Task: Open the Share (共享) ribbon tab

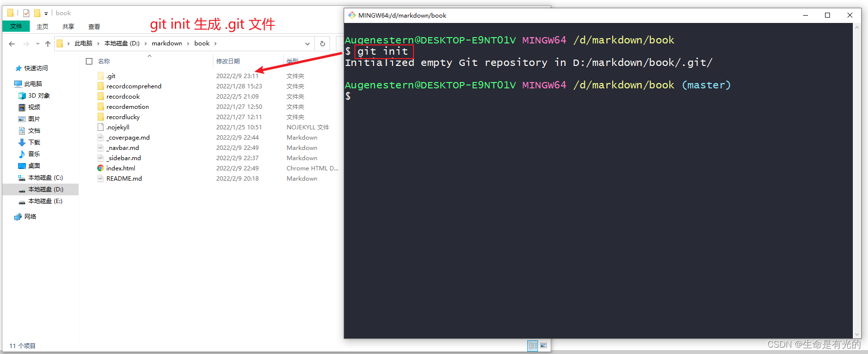Action: pos(68,26)
